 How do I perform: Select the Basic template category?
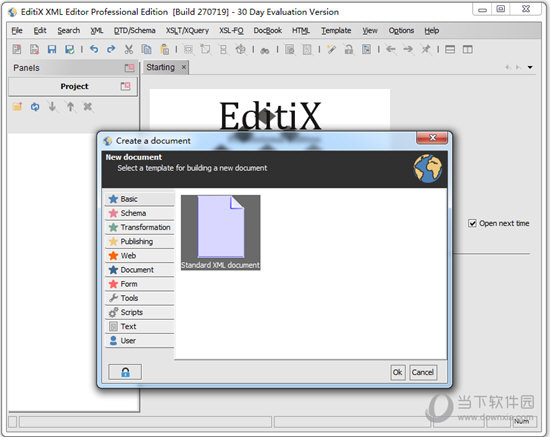(139, 199)
